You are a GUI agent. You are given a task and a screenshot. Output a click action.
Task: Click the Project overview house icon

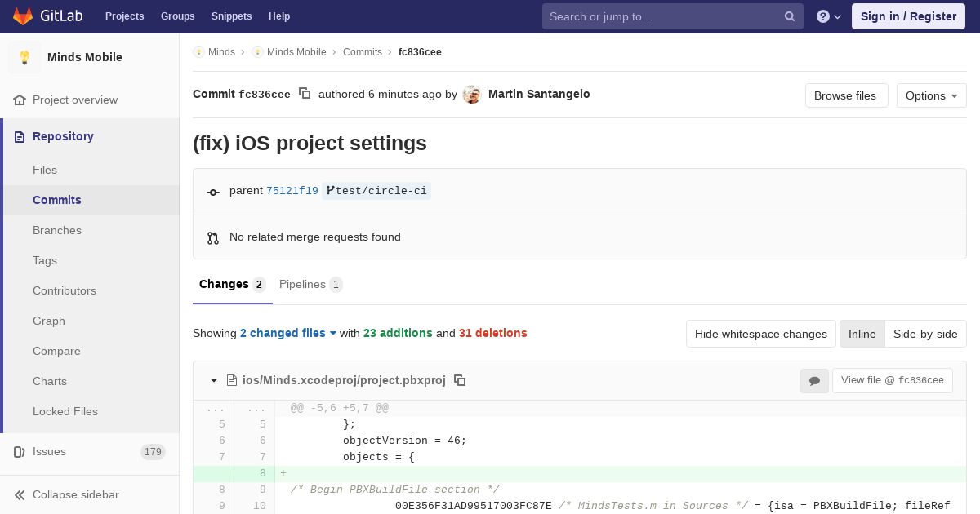20,100
